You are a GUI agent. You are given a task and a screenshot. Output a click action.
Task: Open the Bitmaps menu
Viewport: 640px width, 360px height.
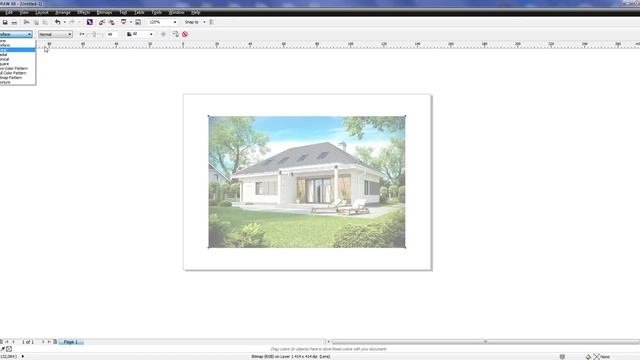coord(104,13)
